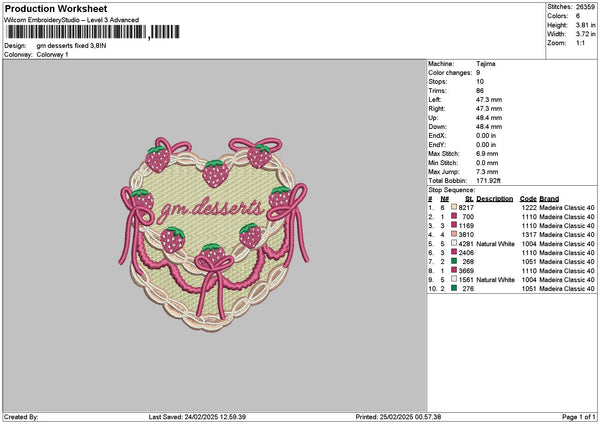The image size is (600, 424).
Task: Click the Stitches value 26359
Action: (x=585, y=7)
